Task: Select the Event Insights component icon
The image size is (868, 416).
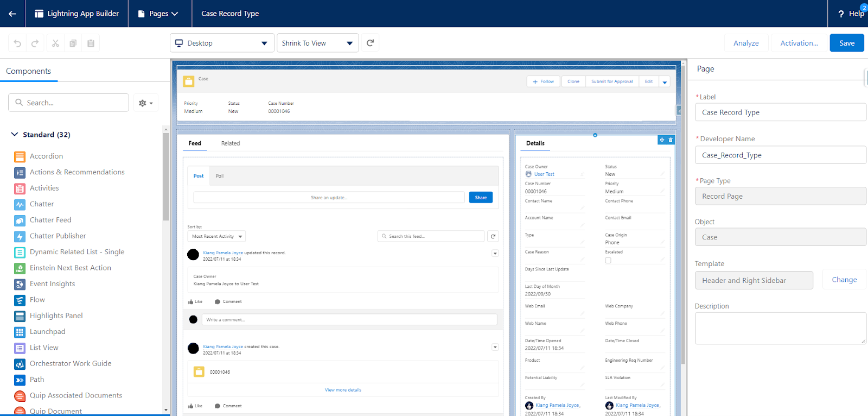Action: [x=20, y=284]
